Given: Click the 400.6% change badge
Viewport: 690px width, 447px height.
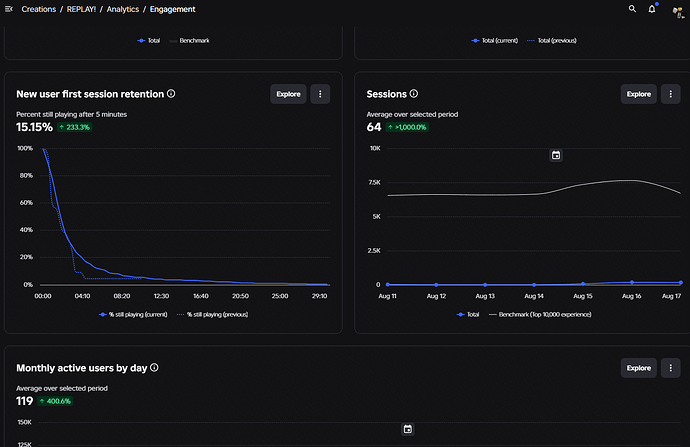Looking at the screenshot, I should 55,401.
